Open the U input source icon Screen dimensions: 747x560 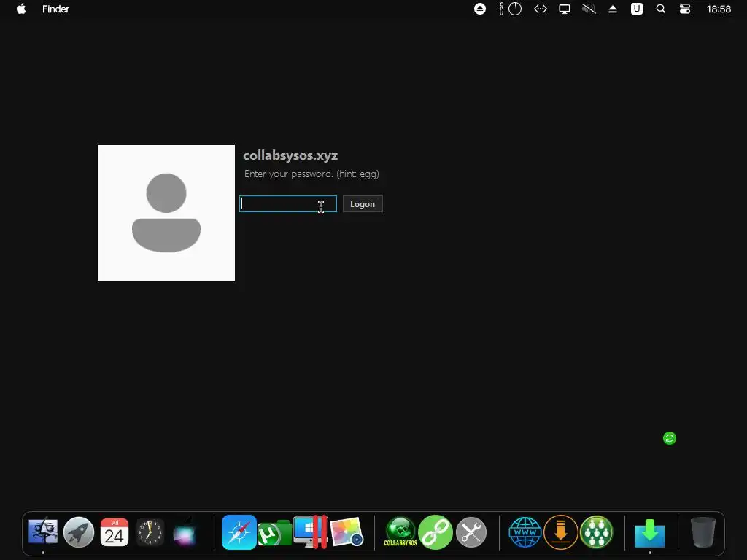point(636,9)
